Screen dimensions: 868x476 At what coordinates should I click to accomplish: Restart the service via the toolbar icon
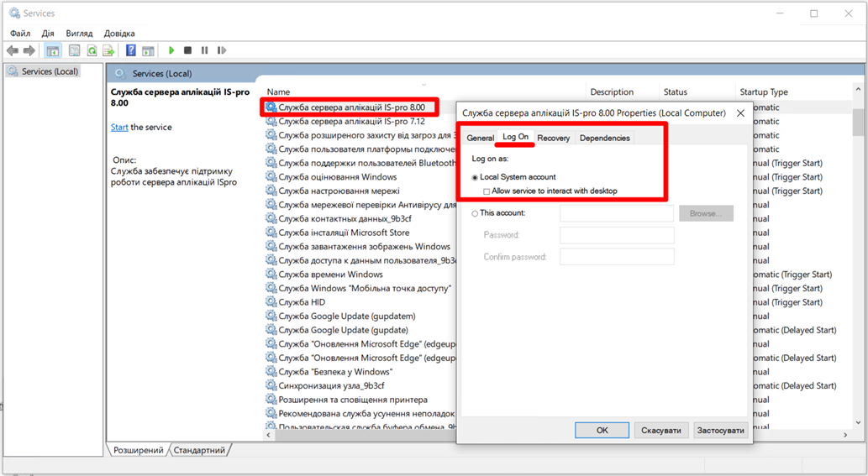(x=222, y=50)
